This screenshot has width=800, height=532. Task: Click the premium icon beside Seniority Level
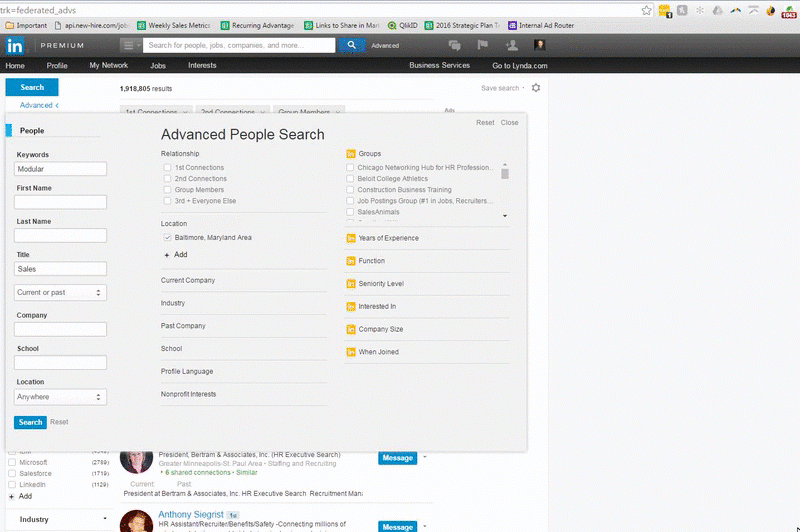tap(351, 284)
